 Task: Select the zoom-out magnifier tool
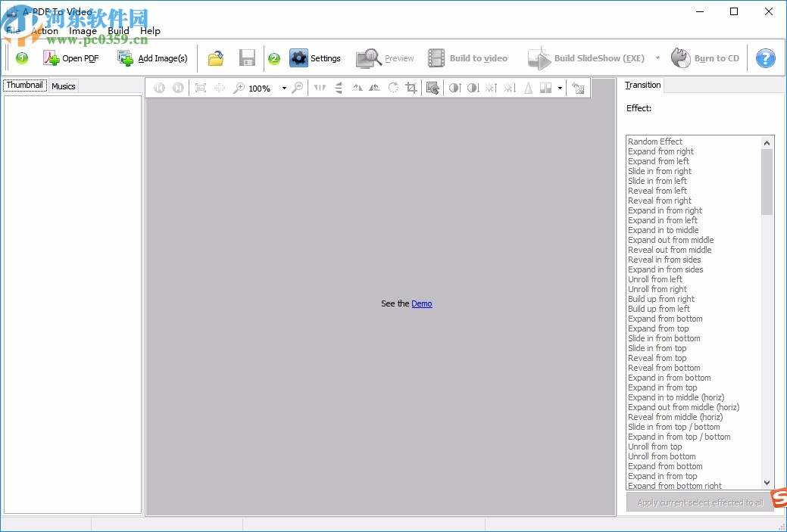coord(296,88)
